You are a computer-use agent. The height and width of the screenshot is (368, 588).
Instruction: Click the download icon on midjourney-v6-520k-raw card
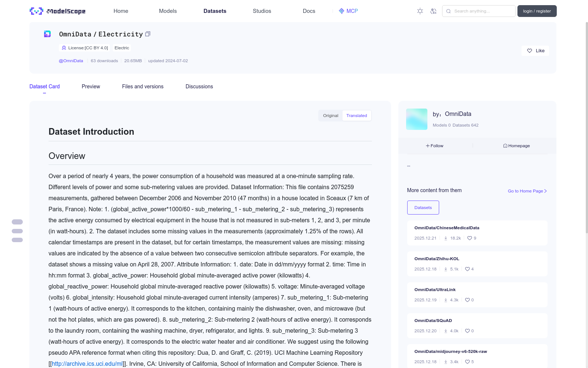coord(446,362)
